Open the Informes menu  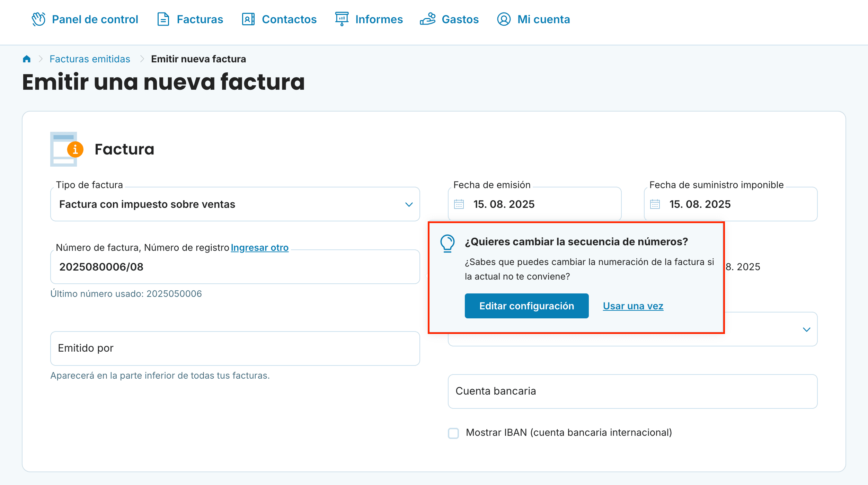pos(369,19)
